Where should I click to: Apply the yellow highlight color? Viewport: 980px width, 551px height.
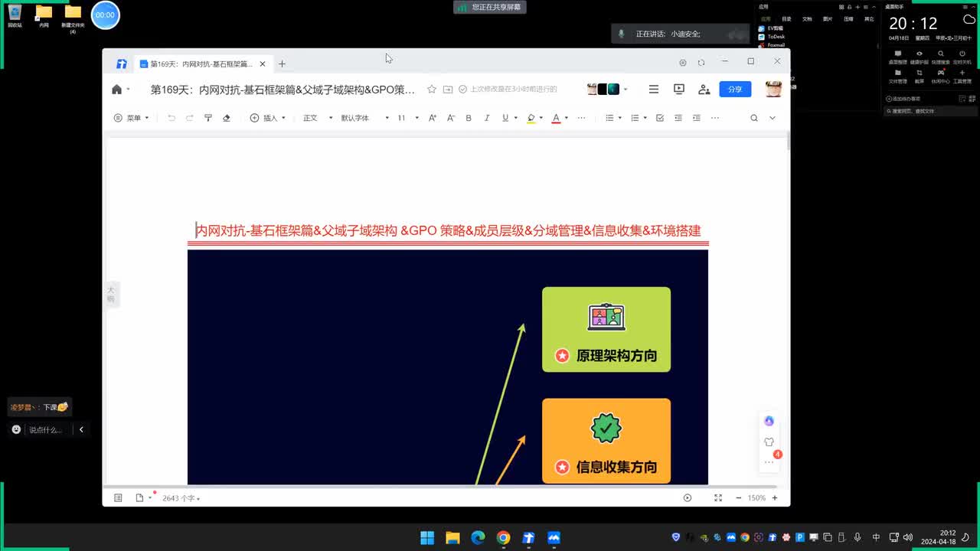tap(531, 118)
